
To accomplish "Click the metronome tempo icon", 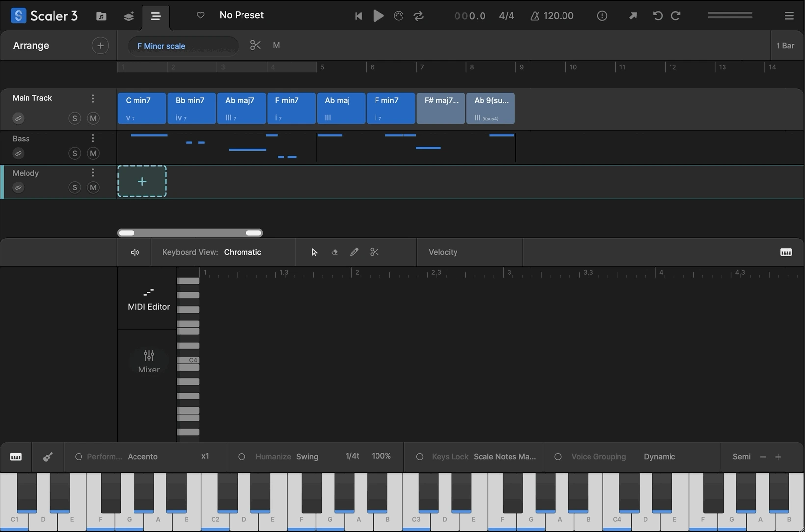I will click(535, 16).
